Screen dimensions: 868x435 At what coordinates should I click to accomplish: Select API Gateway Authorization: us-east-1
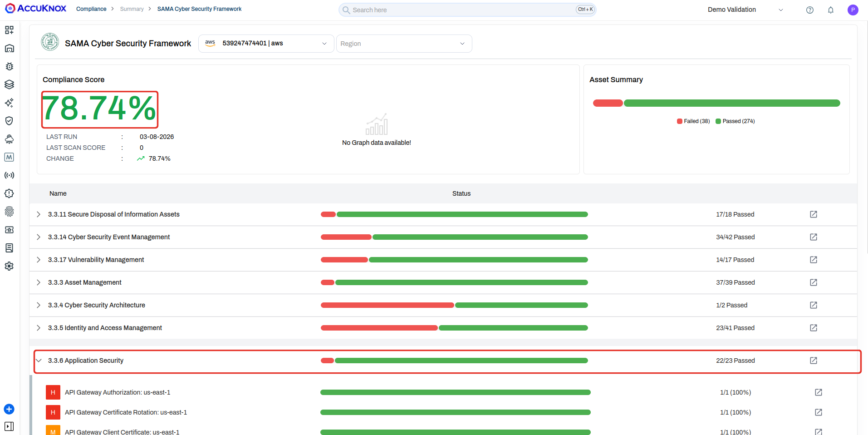(118, 392)
